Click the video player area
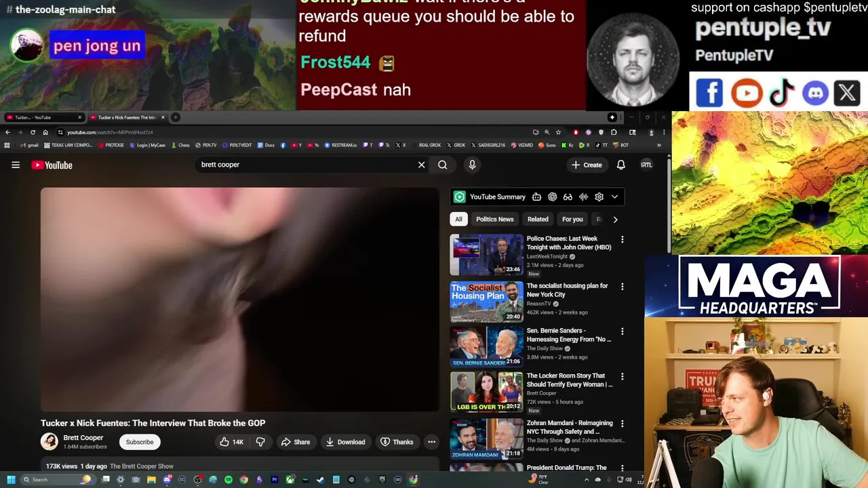Viewport: 868px width, 488px height. (240, 300)
